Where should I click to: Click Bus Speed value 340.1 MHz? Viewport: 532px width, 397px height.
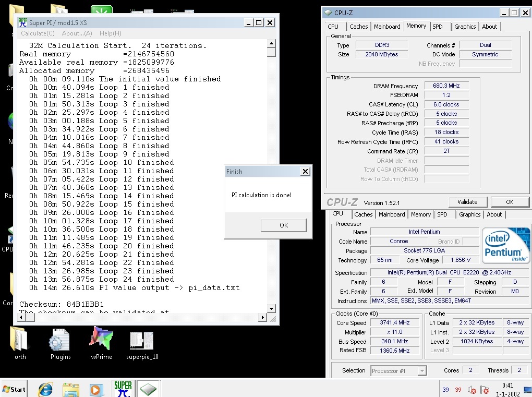pyautogui.click(x=395, y=341)
